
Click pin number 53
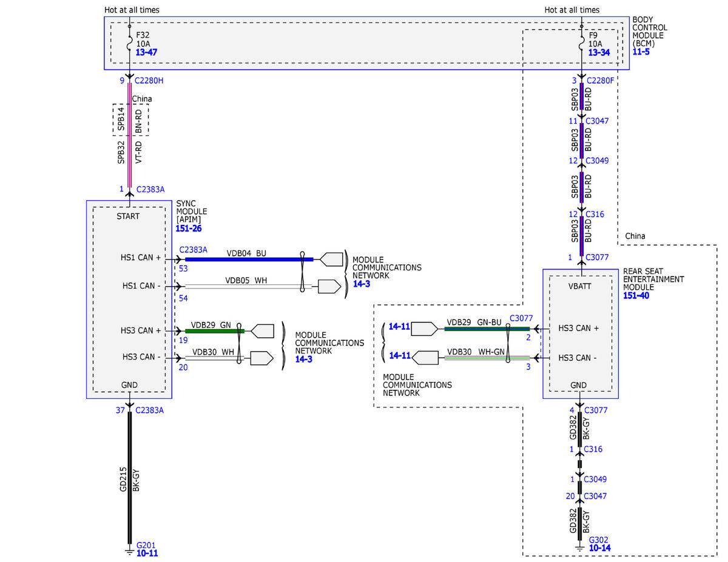pyautogui.click(x=184, y=268)
